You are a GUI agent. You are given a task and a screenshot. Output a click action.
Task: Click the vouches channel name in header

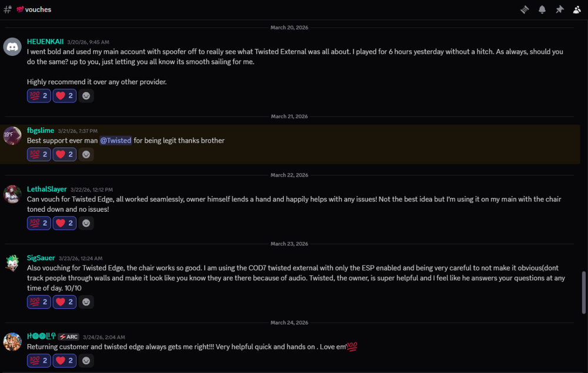coord(38,9)
